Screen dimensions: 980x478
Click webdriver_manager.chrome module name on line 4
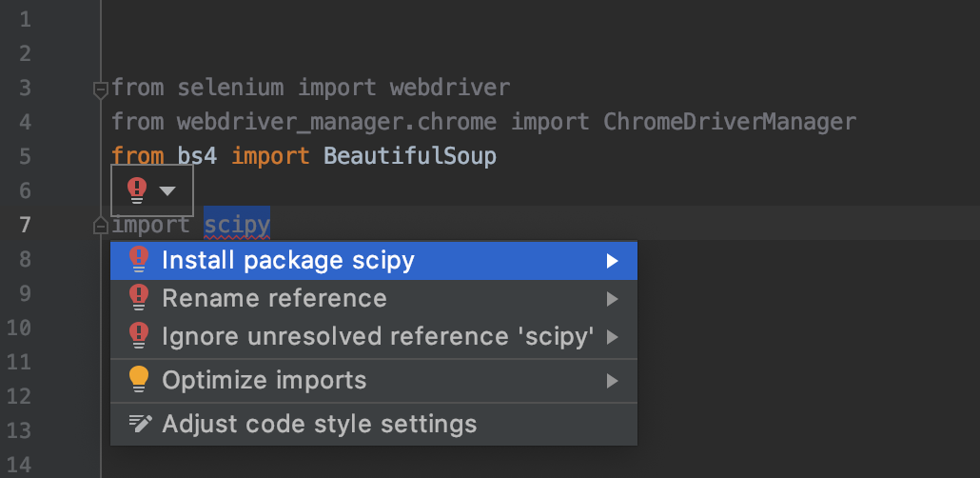coord(337,121)
